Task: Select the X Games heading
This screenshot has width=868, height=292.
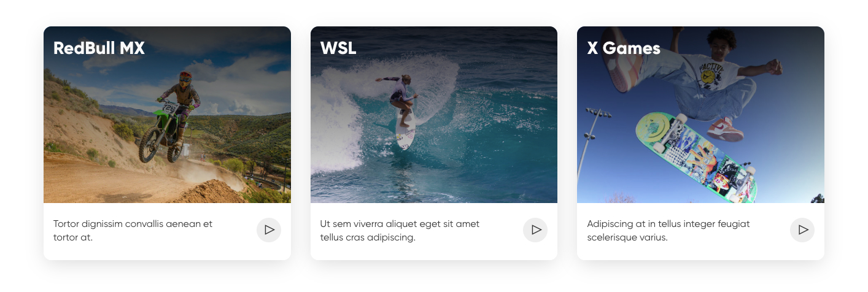Action: tap(624, 48)
